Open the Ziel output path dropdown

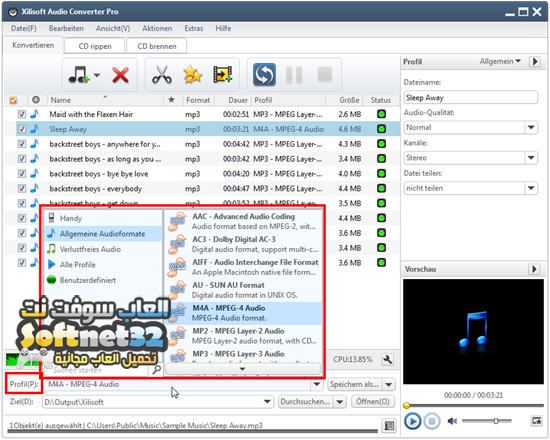pos(267,401)
